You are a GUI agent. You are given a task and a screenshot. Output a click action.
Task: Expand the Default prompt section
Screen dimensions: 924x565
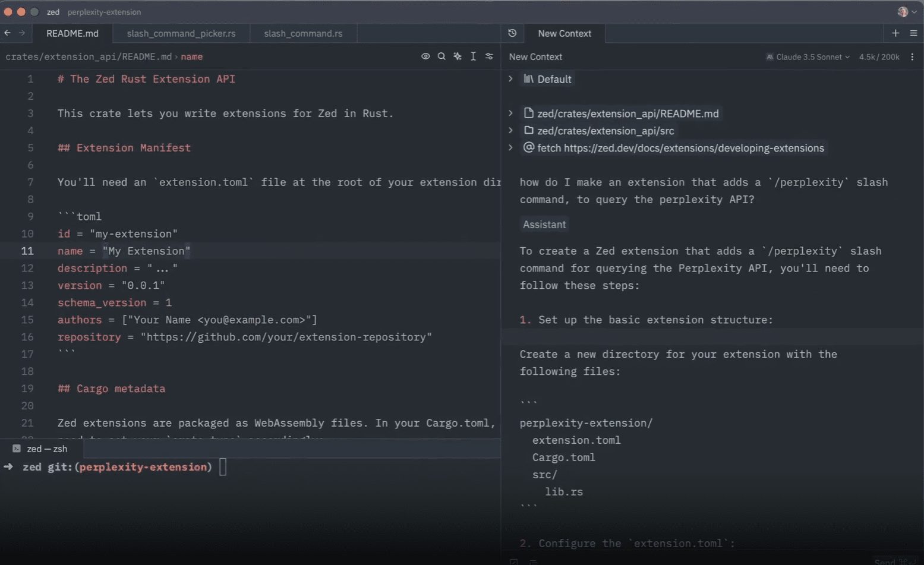click(510, 78)
